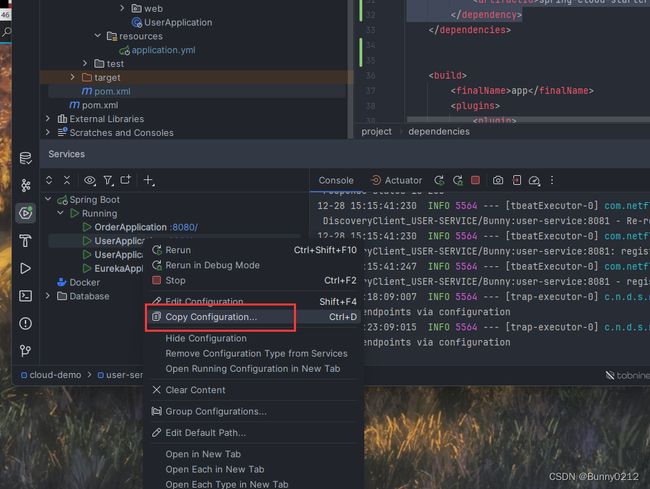Screen dimensions: 650x489
Task: Expand the Database node in Services
Action: point(48,296)
